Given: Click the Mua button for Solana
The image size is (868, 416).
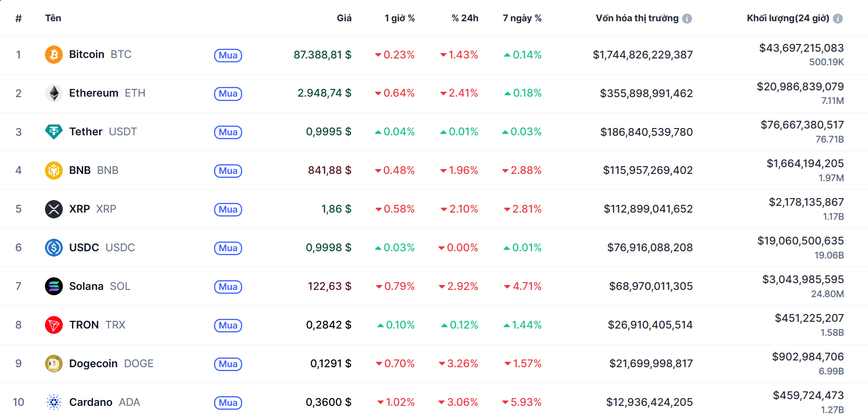Looking at the screenshot, I should point(228,287).
